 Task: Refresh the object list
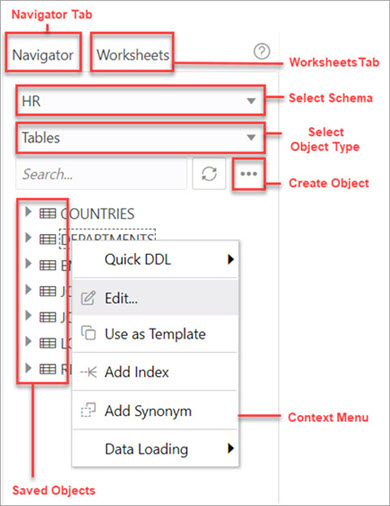point(209,174)
